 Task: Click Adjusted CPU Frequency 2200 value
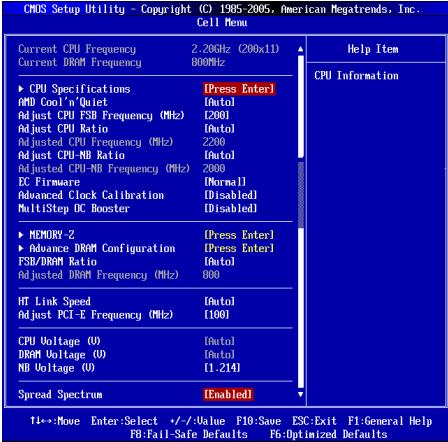[214, 142]
